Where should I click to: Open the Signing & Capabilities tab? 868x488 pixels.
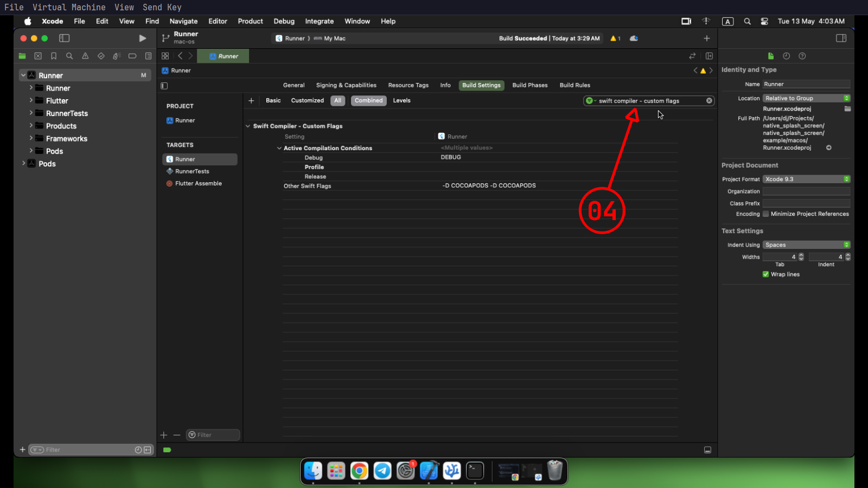point(346,85)
